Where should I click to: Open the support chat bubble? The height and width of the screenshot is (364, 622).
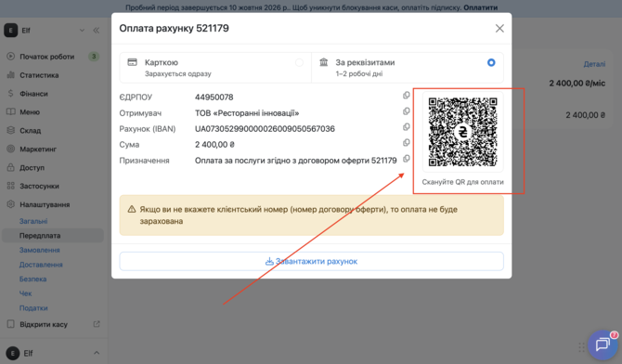[x=603, y=344]
